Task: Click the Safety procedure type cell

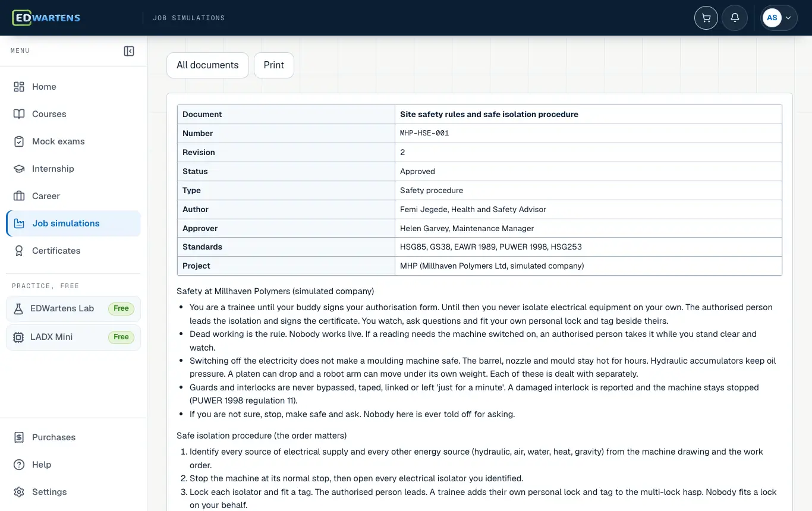Action: click(588, 191)
